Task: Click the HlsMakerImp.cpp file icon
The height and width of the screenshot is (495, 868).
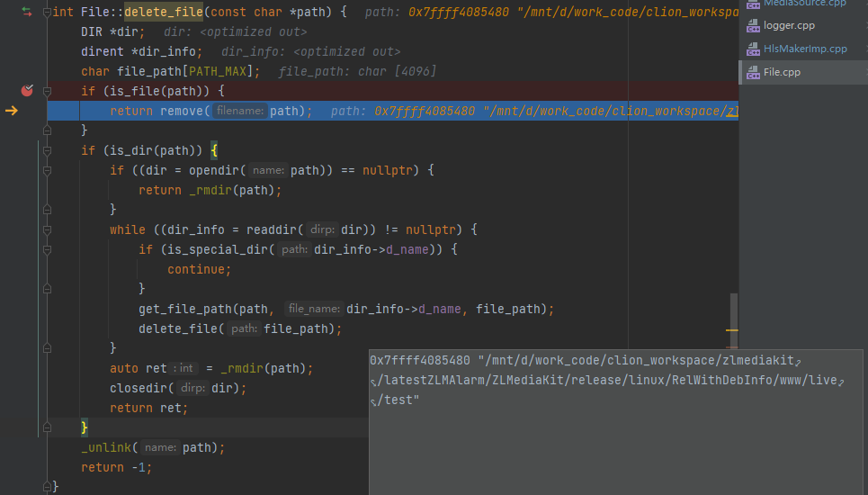Action: click(x=753, y=49)
